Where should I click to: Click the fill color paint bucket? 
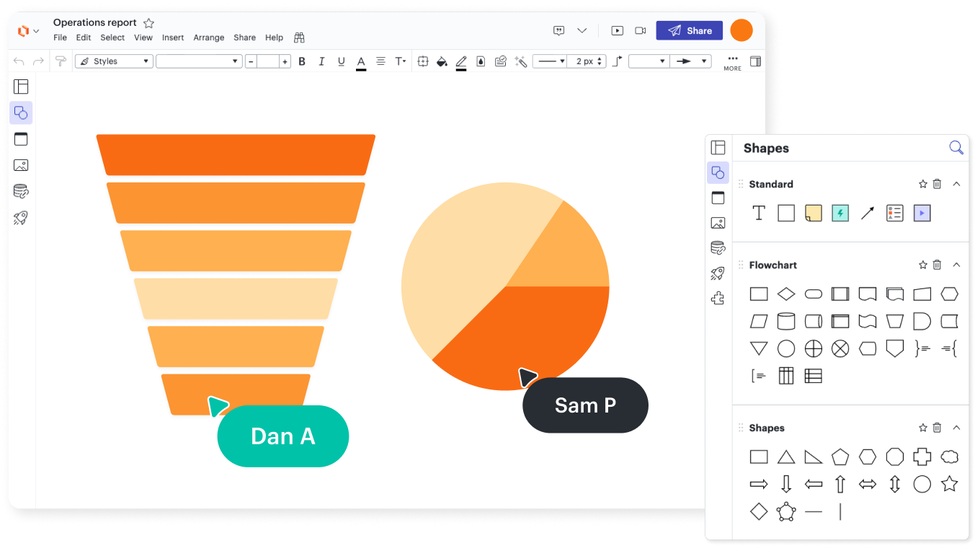click(442, 61)
